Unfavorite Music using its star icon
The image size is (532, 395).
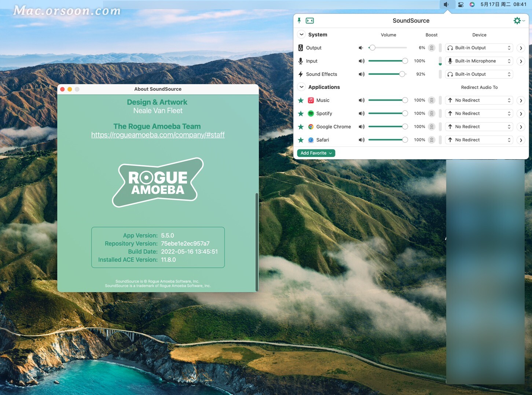[301, 100]
